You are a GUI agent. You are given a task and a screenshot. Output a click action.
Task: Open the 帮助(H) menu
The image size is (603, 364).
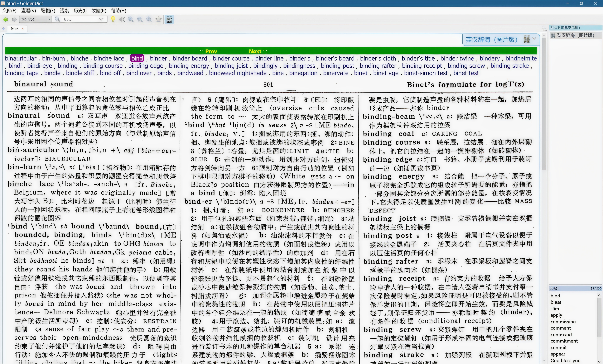pyautogui.click(x=119, y=10)
